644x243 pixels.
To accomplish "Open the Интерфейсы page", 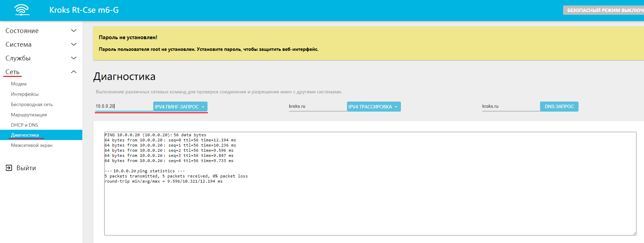I will pos(25,94).
